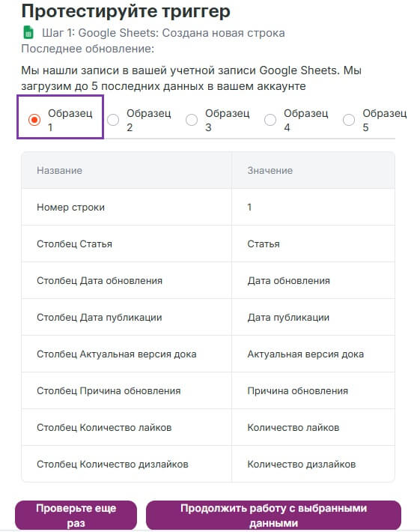Screen dimensions: 420x532
Task: Click the Протестируйте триггер heading
Action: (126, 11)
